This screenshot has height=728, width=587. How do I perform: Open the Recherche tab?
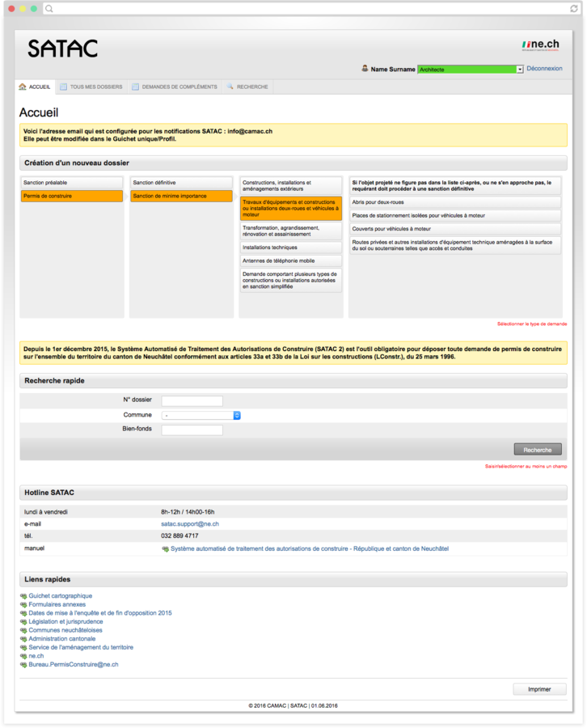247,87
